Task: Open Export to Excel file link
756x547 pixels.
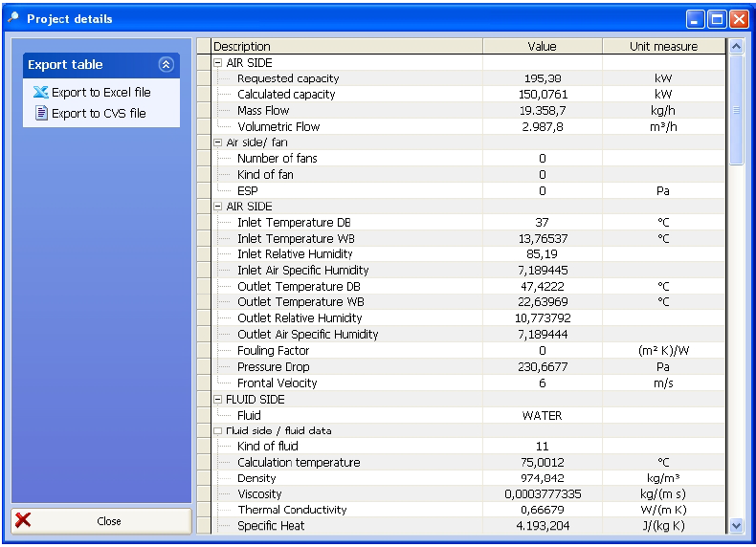Action: coord(100,93)
